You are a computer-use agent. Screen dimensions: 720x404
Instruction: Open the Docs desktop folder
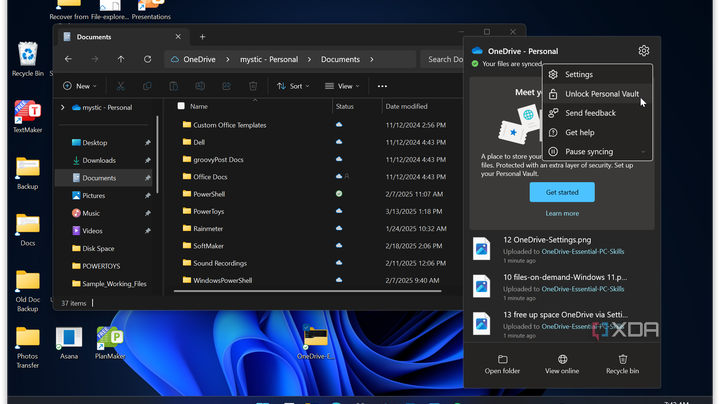[28, 230]
